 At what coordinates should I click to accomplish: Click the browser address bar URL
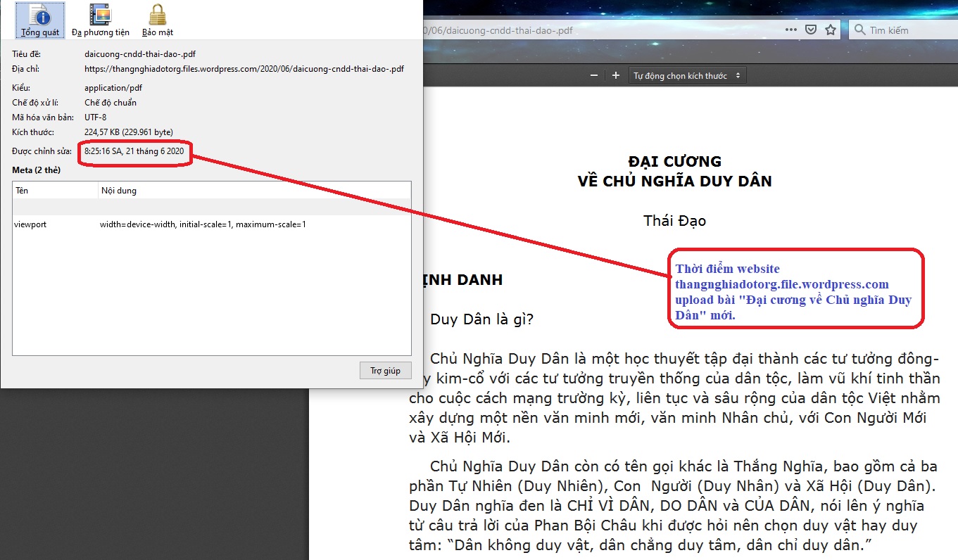coord(598,30)
